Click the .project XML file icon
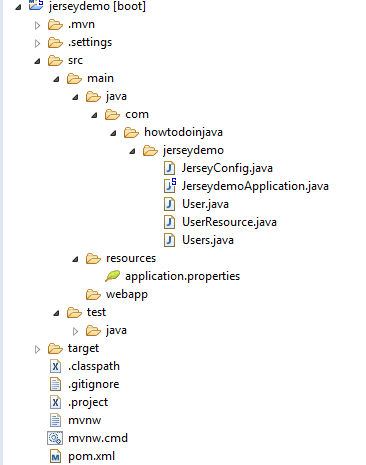The image size is (366, 465). click(x=55, y=402)
